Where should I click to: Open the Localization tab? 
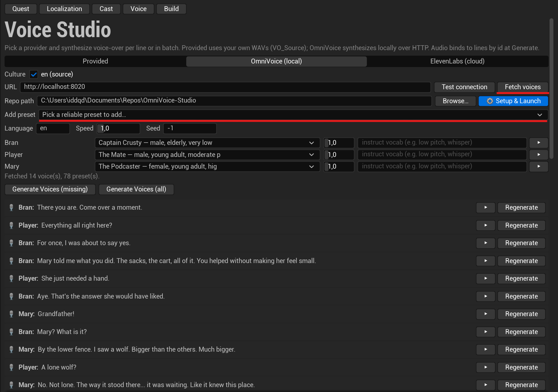click(64, 9)
